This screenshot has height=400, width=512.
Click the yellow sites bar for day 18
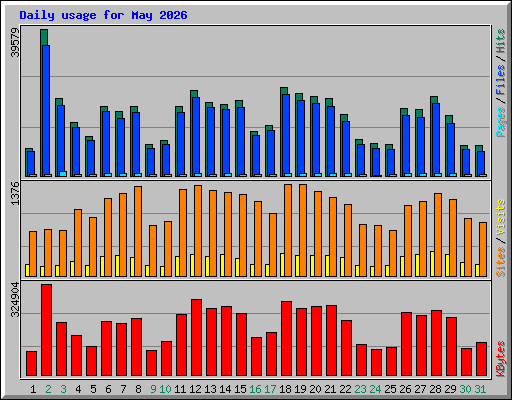[x=282, y=265]
